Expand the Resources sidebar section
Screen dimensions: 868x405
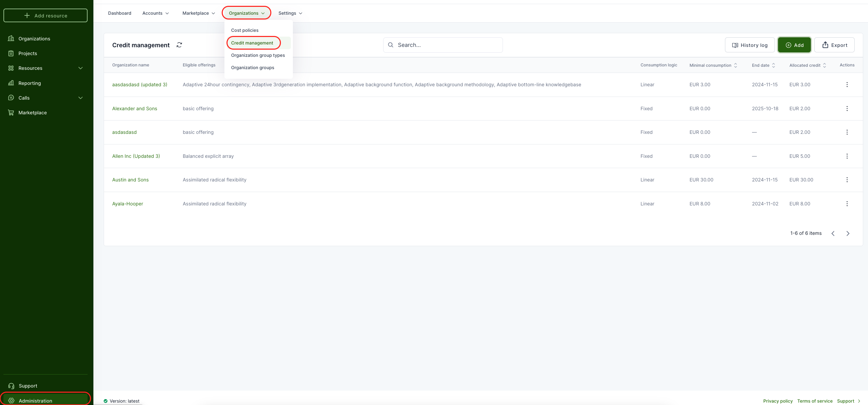click(x=80, y=68)
